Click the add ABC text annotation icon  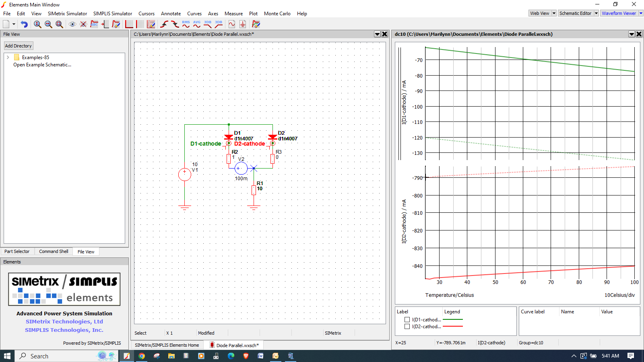[94, 24]
